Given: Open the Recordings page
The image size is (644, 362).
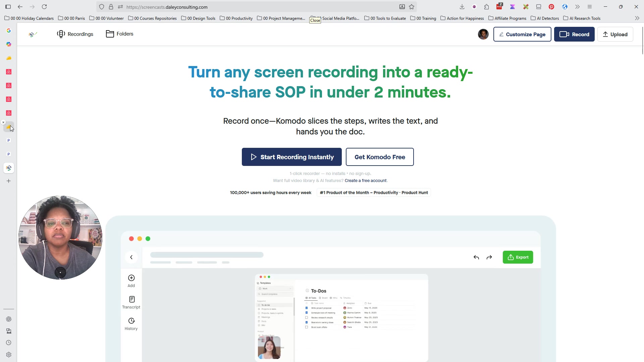Looking at the screenshot, I should 75,34.
